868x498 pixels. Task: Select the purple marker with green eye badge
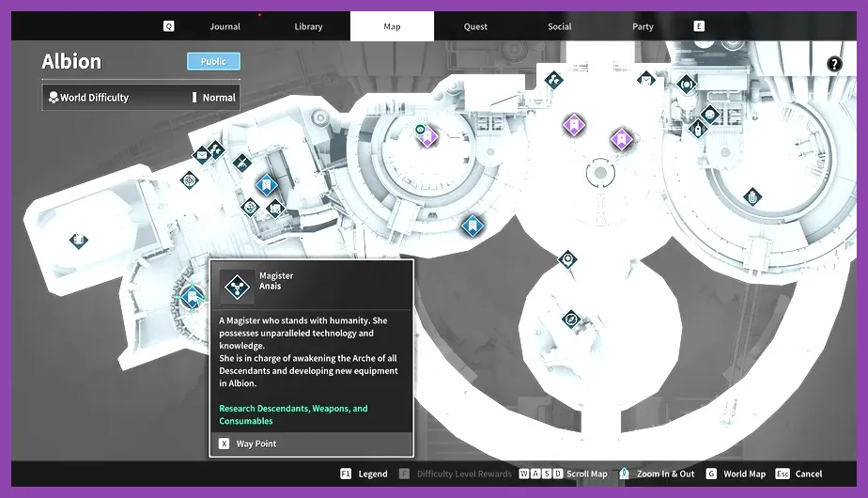[426, 135]
